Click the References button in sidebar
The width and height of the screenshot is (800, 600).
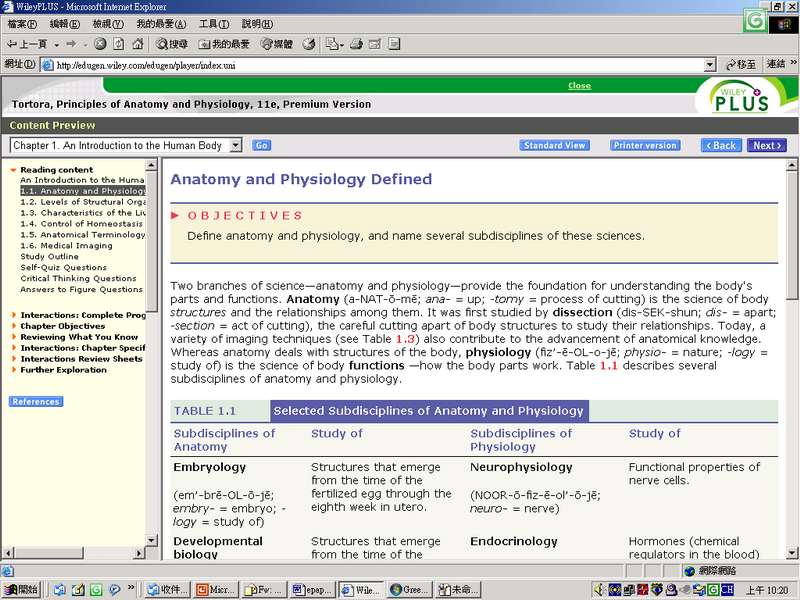coord(36,402)
